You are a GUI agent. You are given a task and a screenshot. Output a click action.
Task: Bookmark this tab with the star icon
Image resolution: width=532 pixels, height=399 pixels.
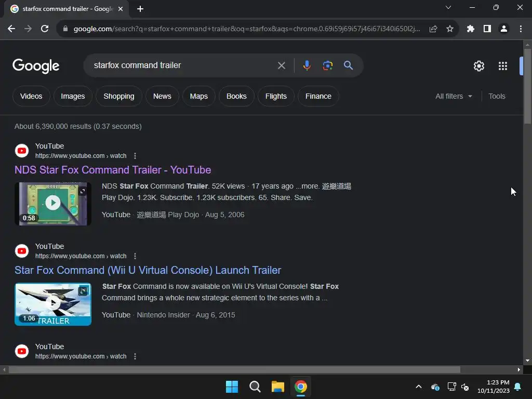pos(450,29)
